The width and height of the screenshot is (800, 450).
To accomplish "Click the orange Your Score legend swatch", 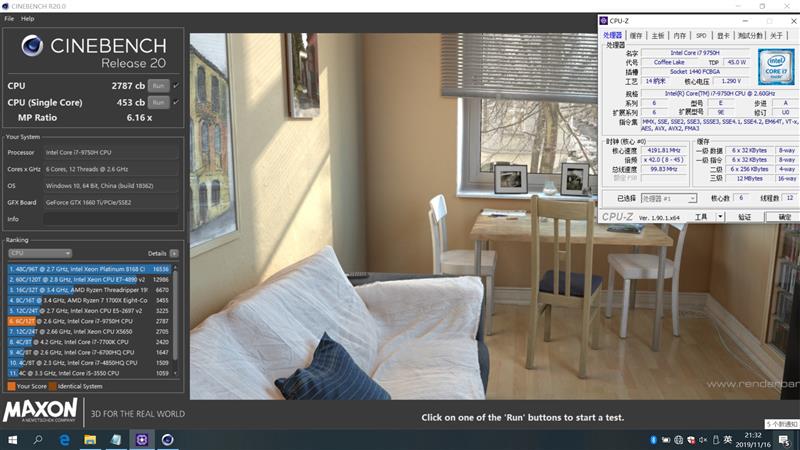I will 11,385.
